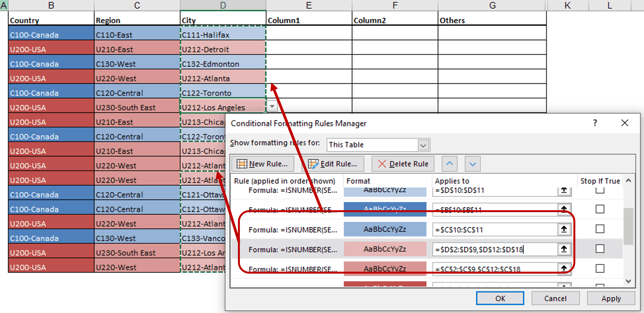
Task: Select column D header
Action: tap(223, 5)
